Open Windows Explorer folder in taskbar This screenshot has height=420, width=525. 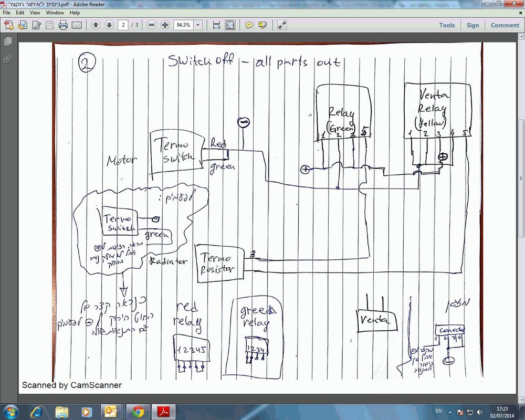coord(61,412)
